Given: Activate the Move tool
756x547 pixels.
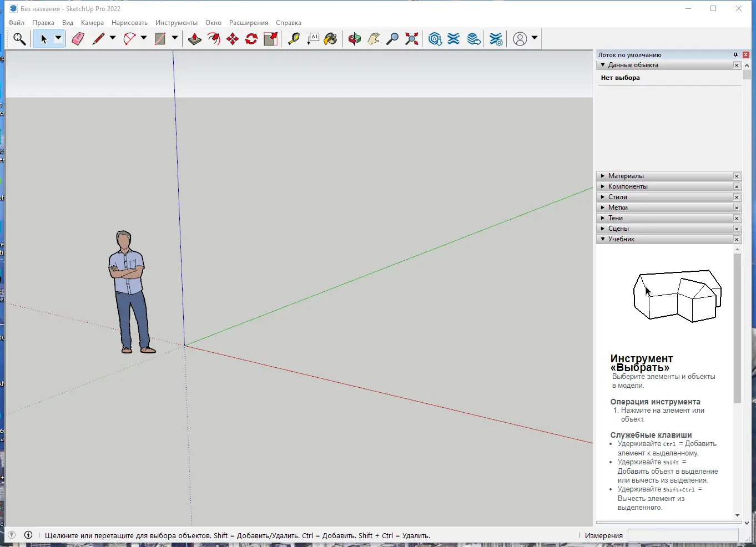Looking at the screenshot, I should (x=233, y=39).
